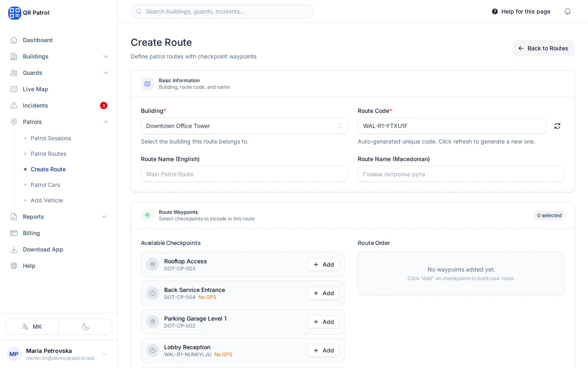Switch language using MK button
Screen dimensions: 588x368
[x=32, y=327]
